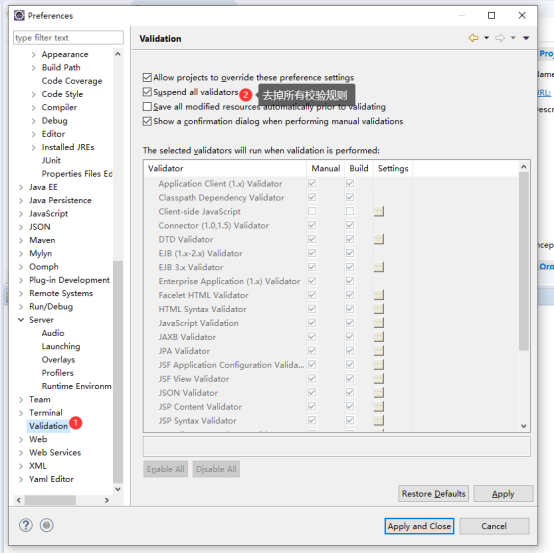554x554 pixels.
Task: Open settings button for DTD Validator
Action: coord(378,239)
